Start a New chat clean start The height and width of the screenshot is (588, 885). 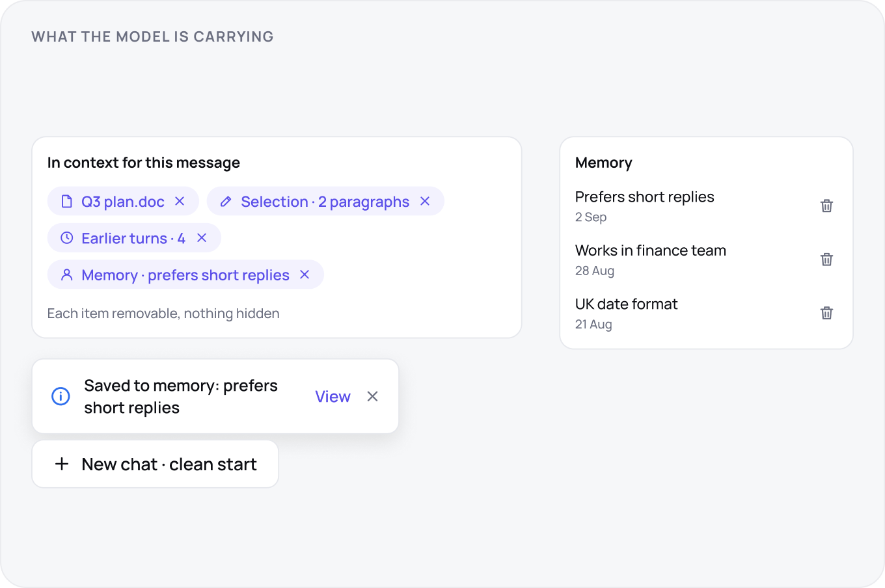tap(156, 464)
